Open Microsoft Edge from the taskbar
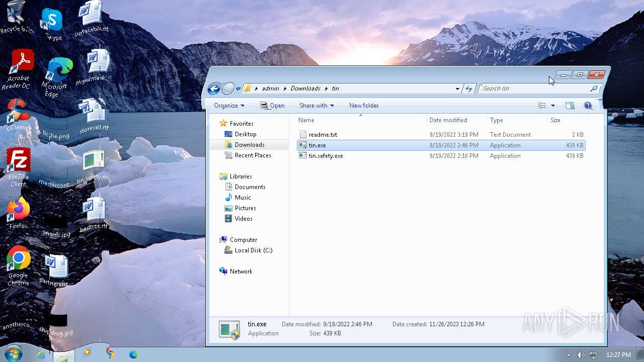The image size is (644, 362). click(x=133, y=354)
